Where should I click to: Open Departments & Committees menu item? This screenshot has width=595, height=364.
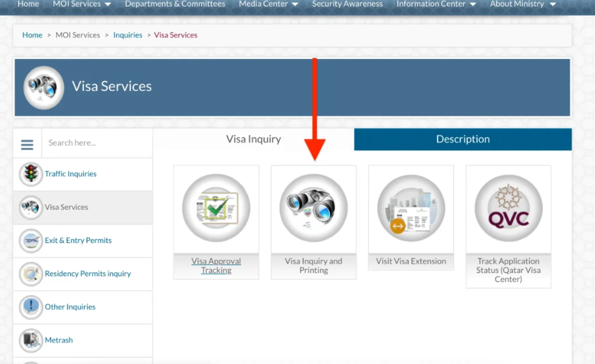point(175,4)
